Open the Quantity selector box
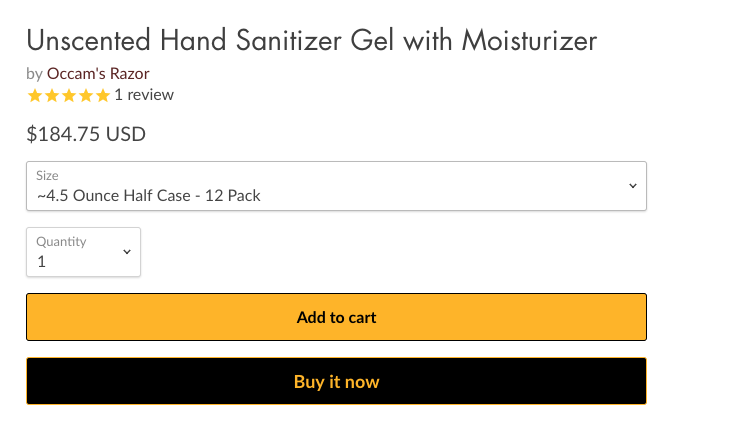Viewport: 752px width, 445px height. (x=83, y=252)
